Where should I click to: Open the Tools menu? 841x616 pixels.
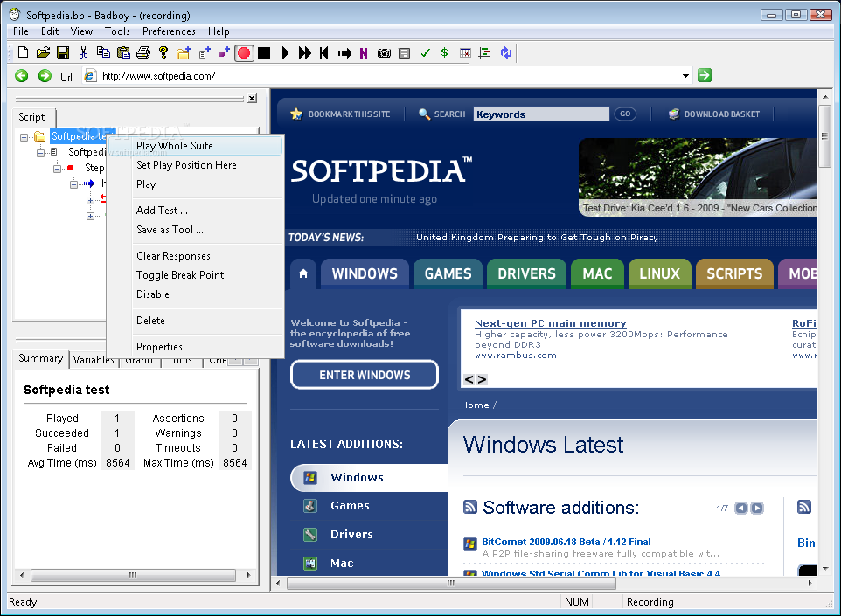tap(117, 31)
